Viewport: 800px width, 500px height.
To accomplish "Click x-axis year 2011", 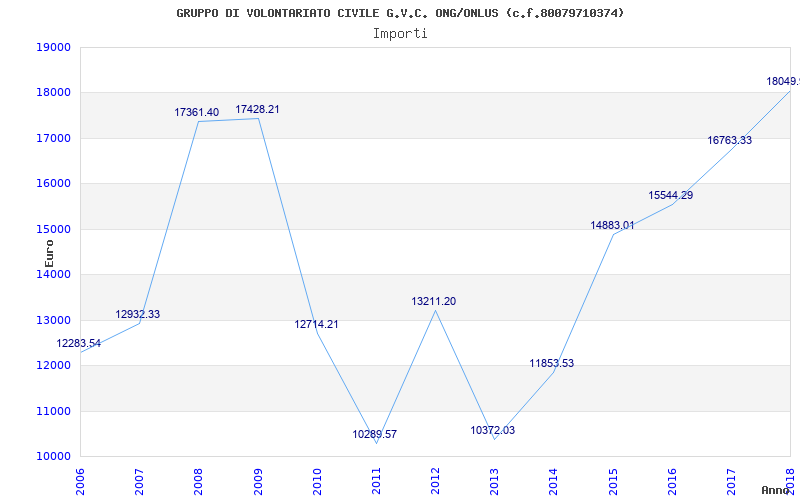I will click(x=377, y=481).
